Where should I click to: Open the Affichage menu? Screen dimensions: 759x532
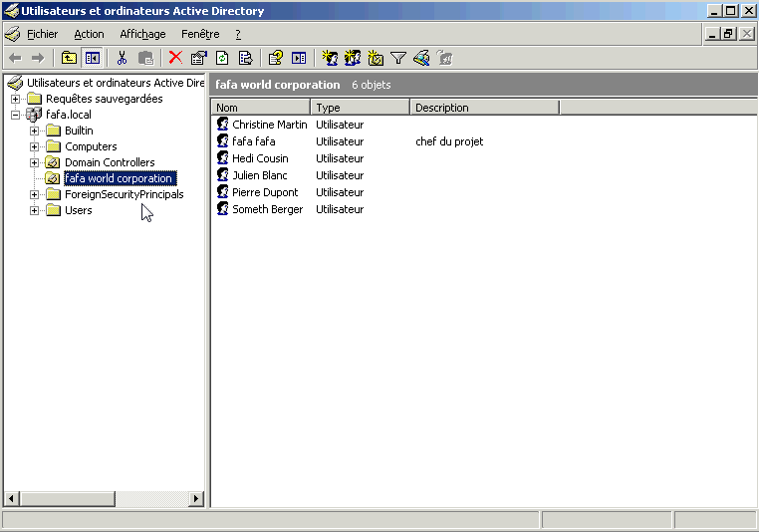click(142, 34)
